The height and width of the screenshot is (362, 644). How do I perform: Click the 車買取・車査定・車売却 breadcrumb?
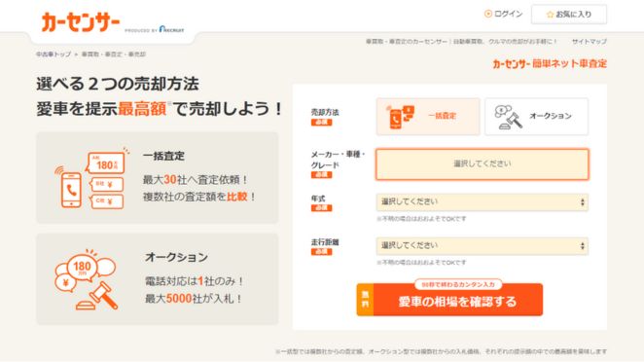coord(114,54)
